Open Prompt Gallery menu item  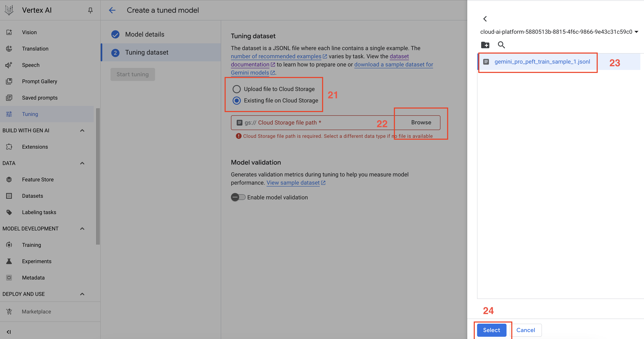(x=47, y=81)
